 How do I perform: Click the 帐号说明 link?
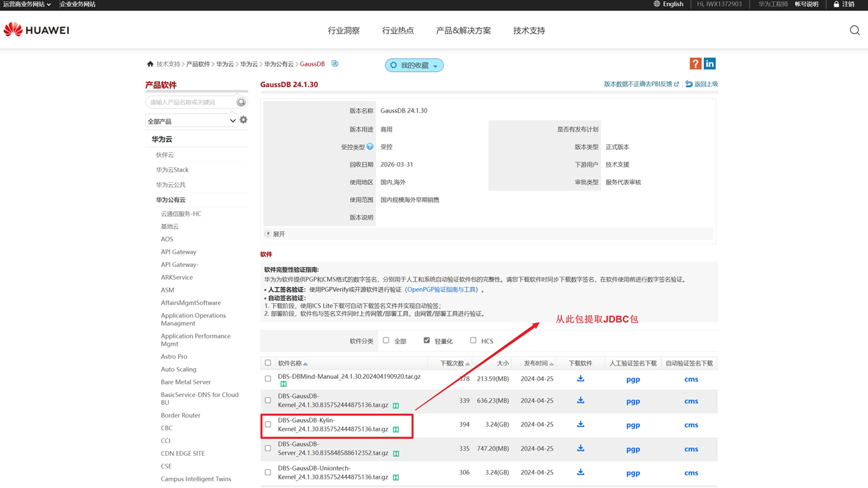(x=806, y=4)
